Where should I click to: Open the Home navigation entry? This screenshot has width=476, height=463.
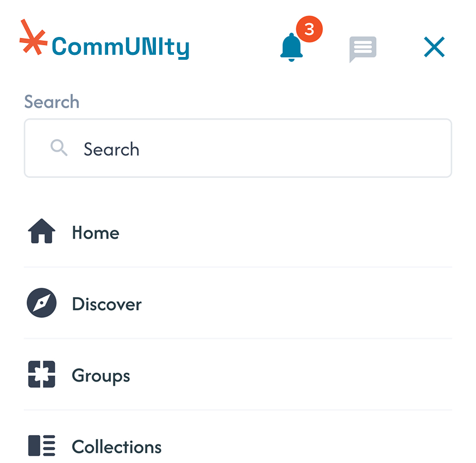[95, 233]
